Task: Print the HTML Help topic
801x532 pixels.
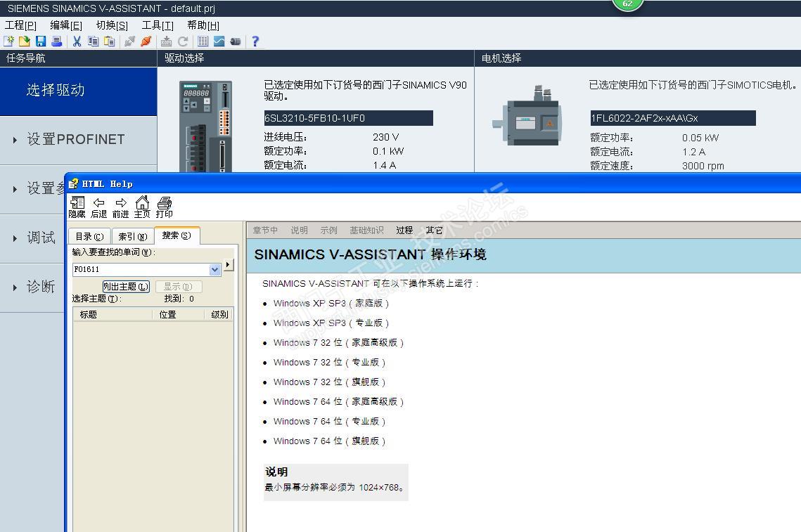Action: tap(164, 207)
